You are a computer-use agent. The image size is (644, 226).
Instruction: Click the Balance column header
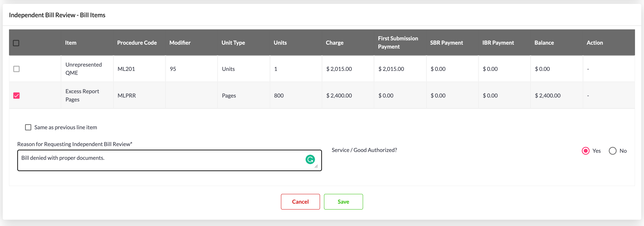[544, 43]
